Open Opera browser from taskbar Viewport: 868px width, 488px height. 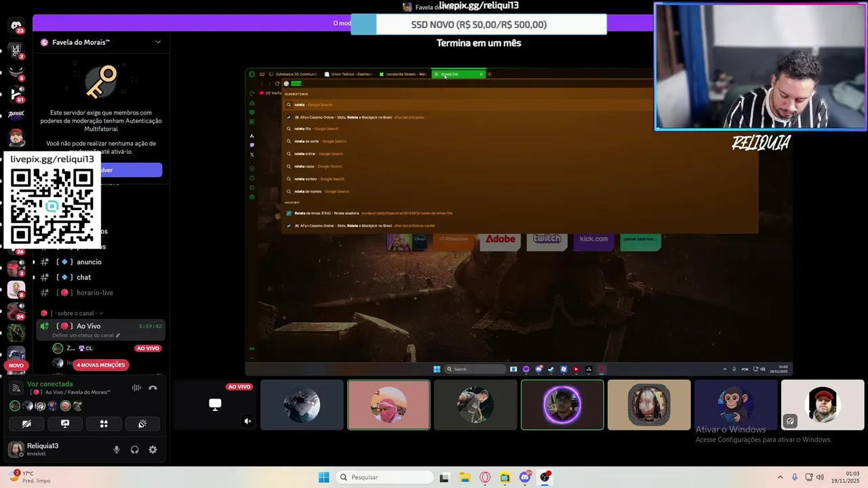[485, 477]
